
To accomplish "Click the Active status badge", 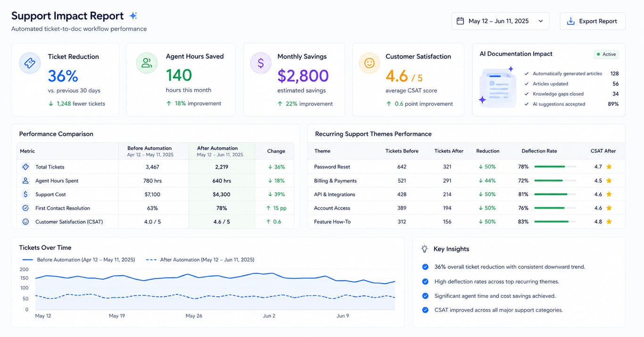I will tap(606, 54).
